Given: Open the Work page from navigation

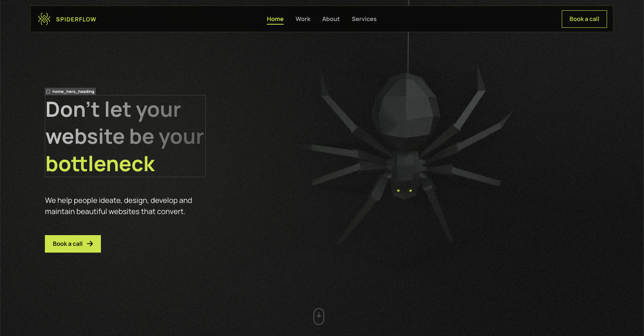Looking at the screenshot, I should 303,19.
